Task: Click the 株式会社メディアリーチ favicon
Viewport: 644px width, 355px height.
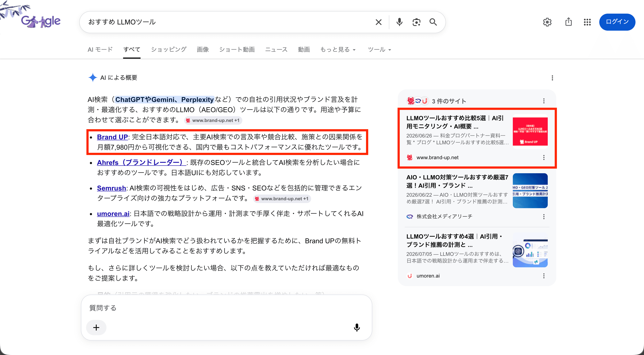Action: pos(410,216)
